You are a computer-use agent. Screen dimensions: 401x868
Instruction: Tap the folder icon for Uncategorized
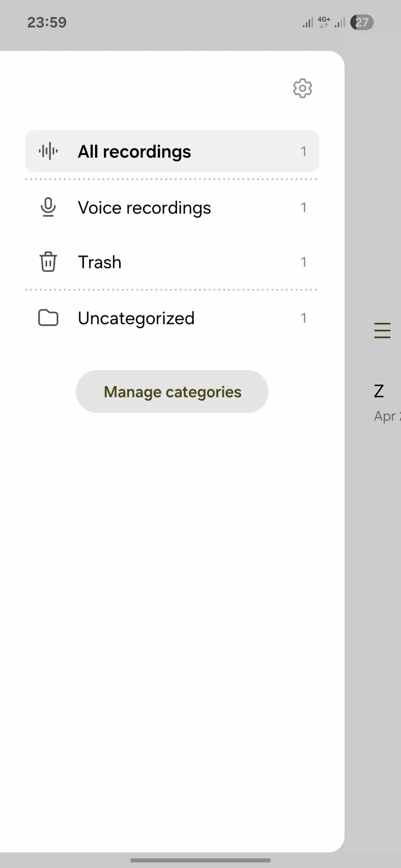point(48,317)
